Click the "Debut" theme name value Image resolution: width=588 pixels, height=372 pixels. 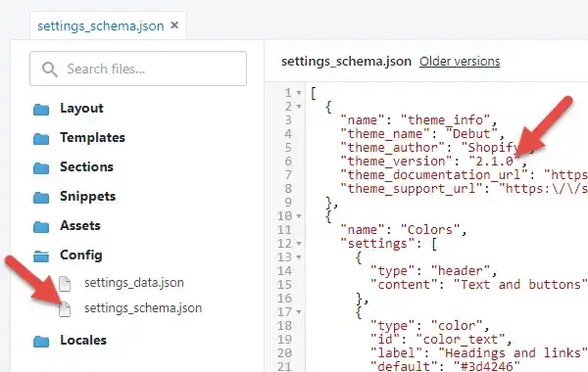[471, 134]
